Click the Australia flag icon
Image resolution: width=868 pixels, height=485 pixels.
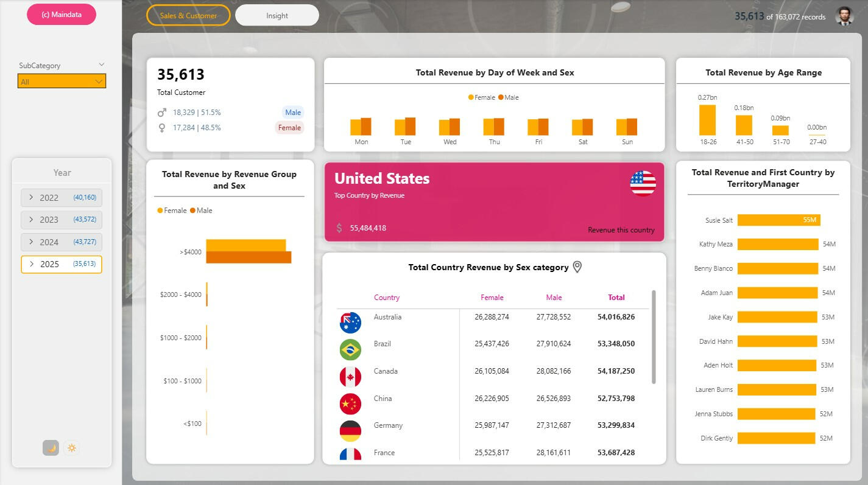pos(350,323)
